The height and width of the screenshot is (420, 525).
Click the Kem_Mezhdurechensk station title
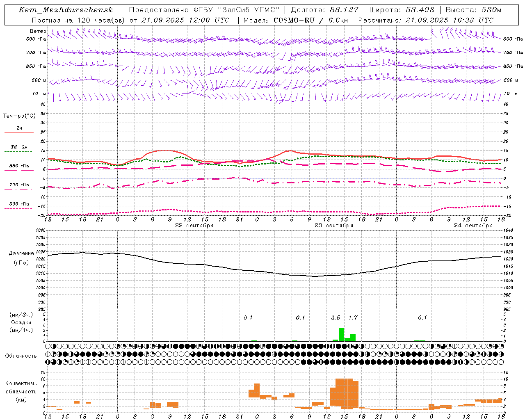point(66,10)
